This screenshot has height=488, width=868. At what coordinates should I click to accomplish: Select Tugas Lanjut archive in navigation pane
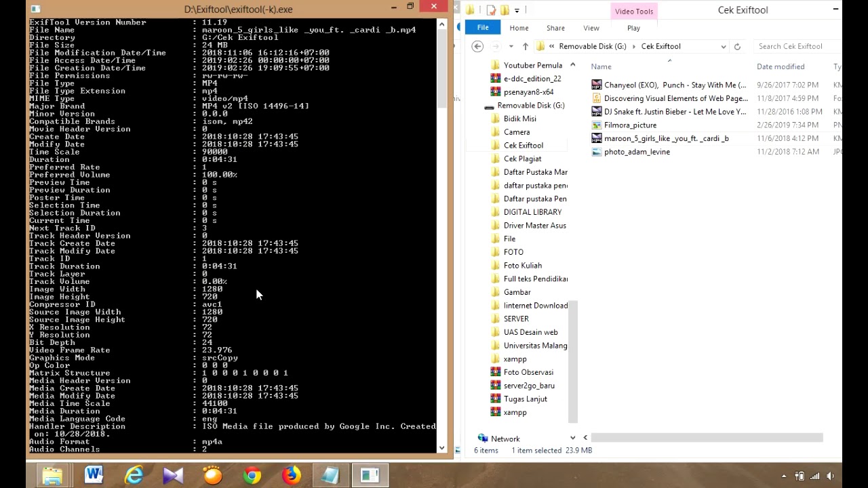[519, 399]
